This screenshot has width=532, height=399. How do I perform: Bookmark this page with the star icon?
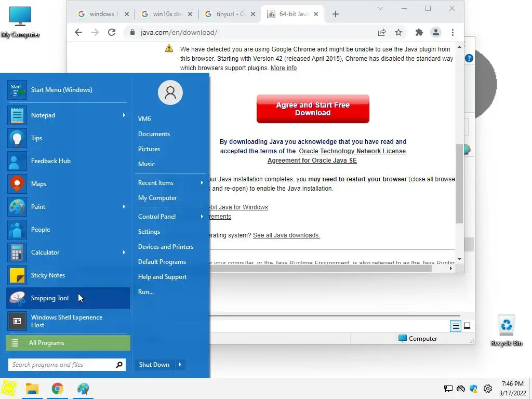pos(398,33)
